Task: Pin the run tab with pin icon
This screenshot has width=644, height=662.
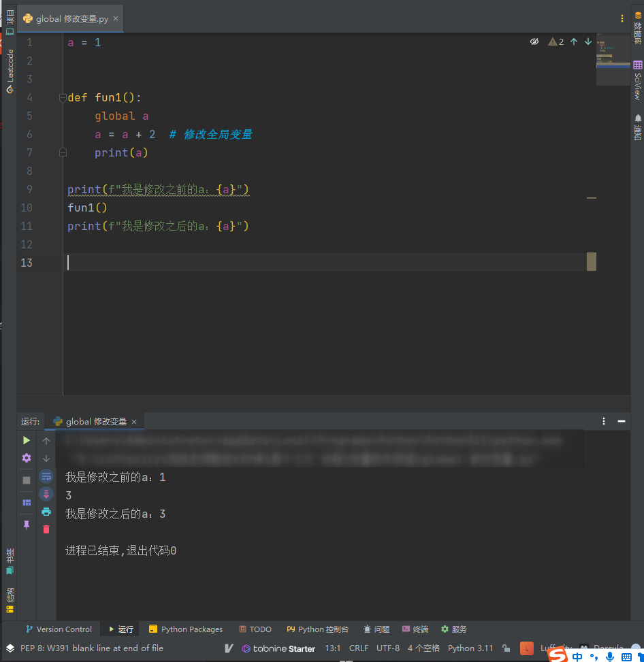Action: [x=26, y=525]
